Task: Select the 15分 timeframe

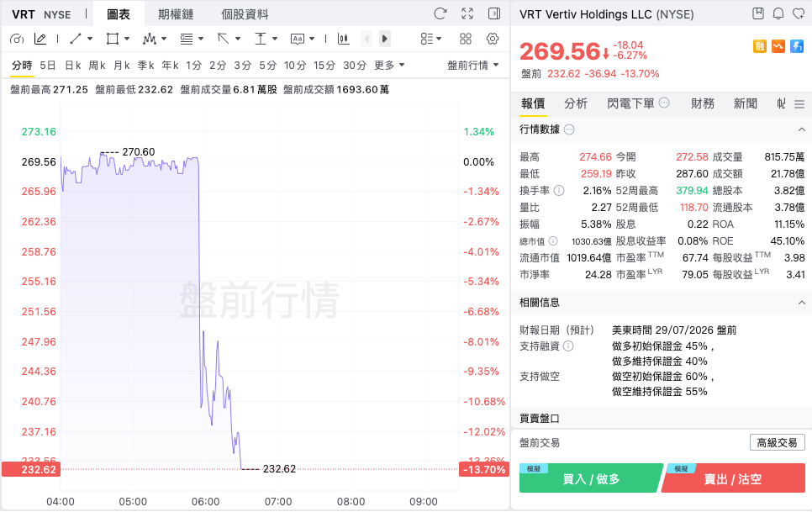Action: (324, 66)
